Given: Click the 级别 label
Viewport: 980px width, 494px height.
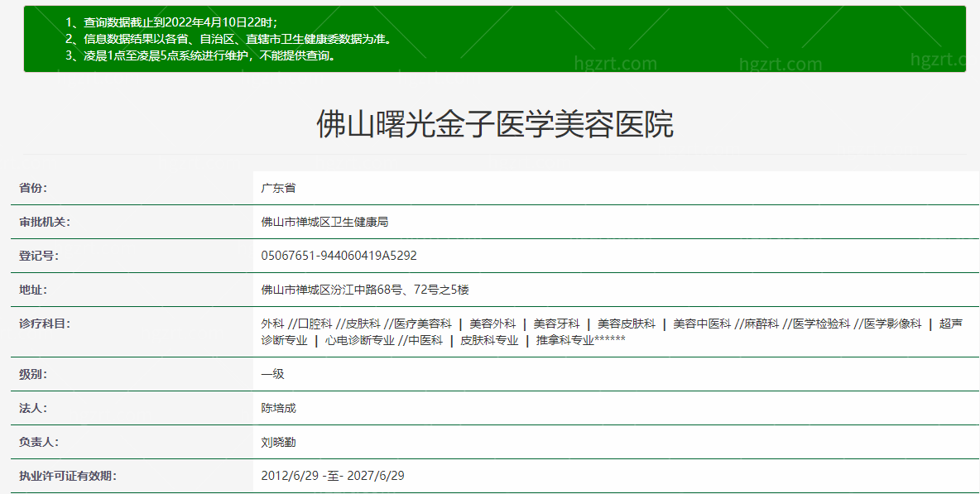Looking at the screenshot, I should [x=32, y=374].
